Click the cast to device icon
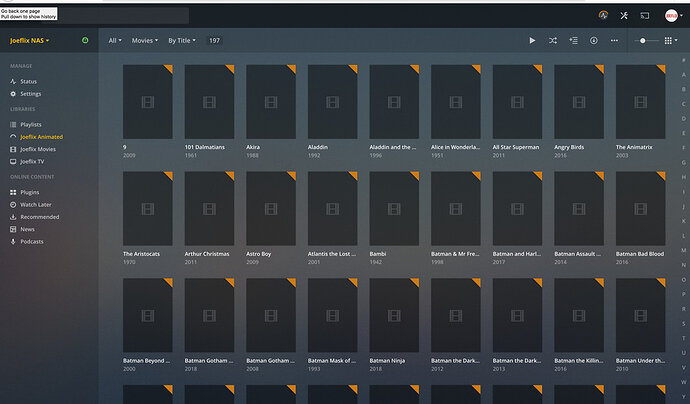Viewport: 690px width, 404px height. pyautogui.click(x=645, y=16)
